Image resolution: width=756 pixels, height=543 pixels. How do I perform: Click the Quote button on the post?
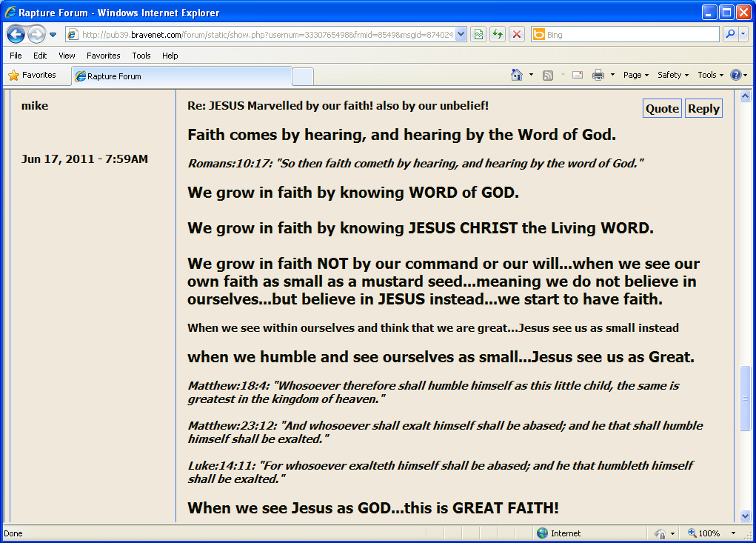click(663, 108)
